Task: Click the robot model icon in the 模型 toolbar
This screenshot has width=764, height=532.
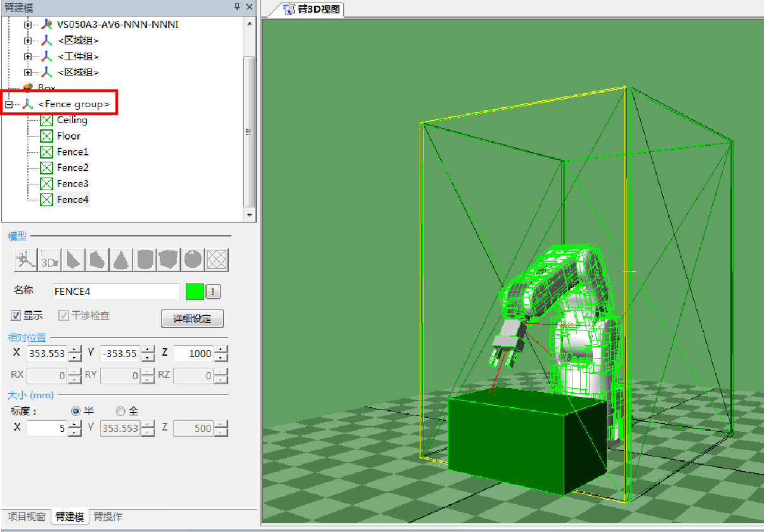Action: (24, 260)
